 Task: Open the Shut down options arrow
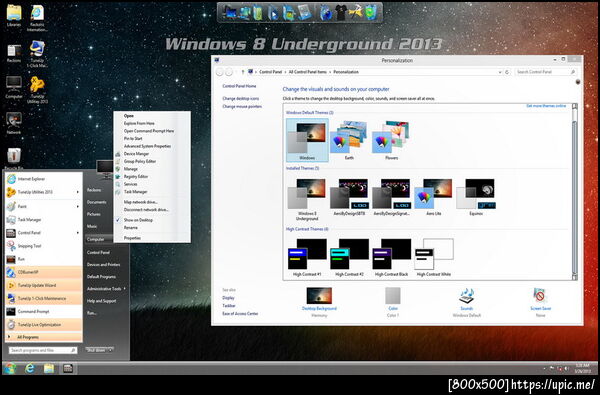tap(110, 350)
